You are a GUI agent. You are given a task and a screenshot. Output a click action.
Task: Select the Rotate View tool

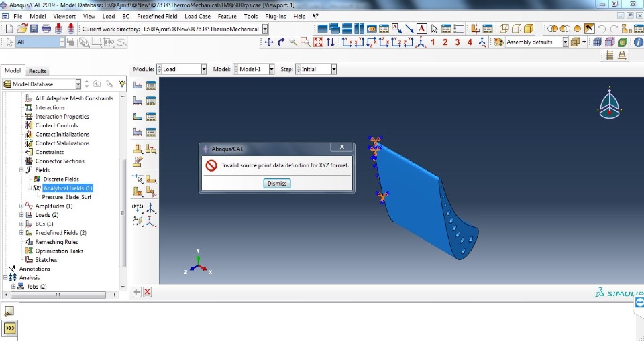pyautogui.click(x=281, y=42)
